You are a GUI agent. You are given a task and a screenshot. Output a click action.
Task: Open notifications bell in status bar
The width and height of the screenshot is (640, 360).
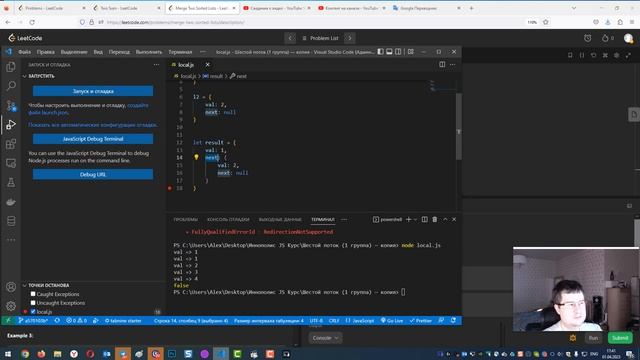(453, 320)
